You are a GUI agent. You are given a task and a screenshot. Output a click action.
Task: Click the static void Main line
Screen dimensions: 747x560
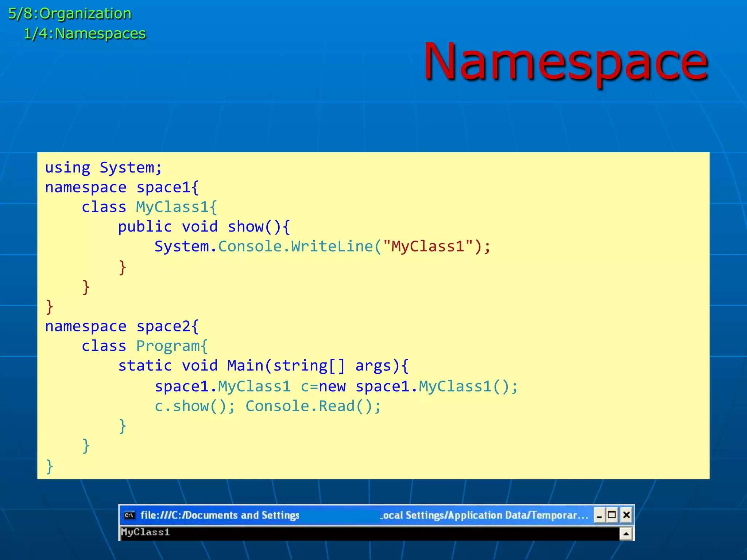click(x=263, y=366)
